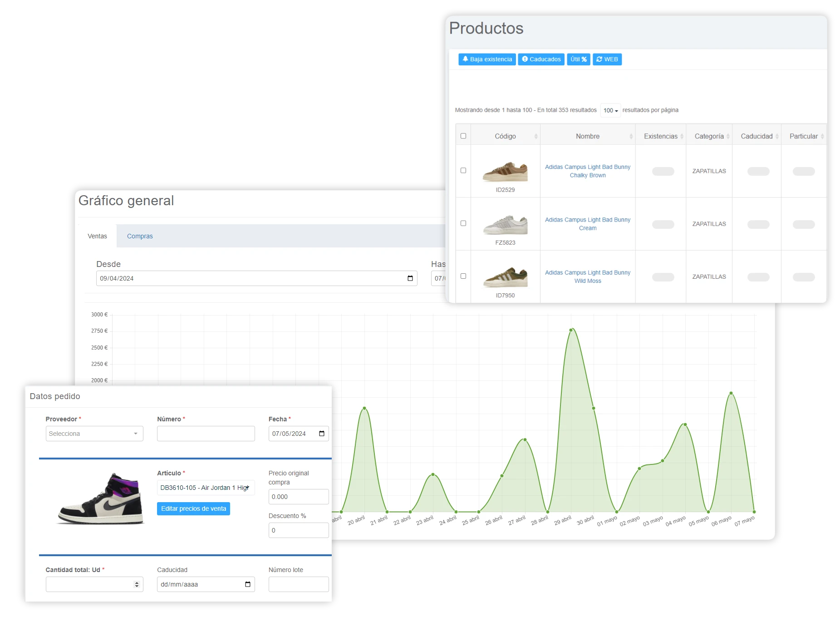This screenshot has height=617, width=840.
Task: Click the 29 abril peak data point
Action: coord(571,329)
